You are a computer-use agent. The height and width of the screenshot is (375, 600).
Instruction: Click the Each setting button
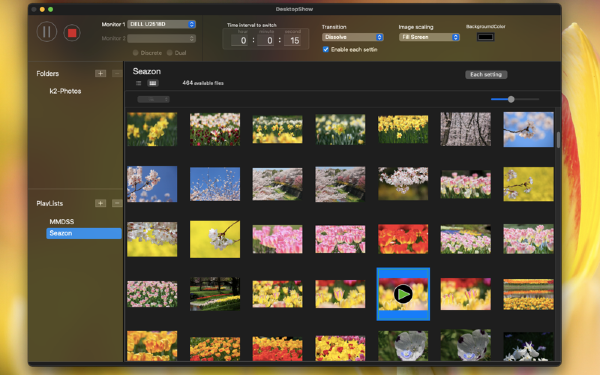click(x=486, y=75)
